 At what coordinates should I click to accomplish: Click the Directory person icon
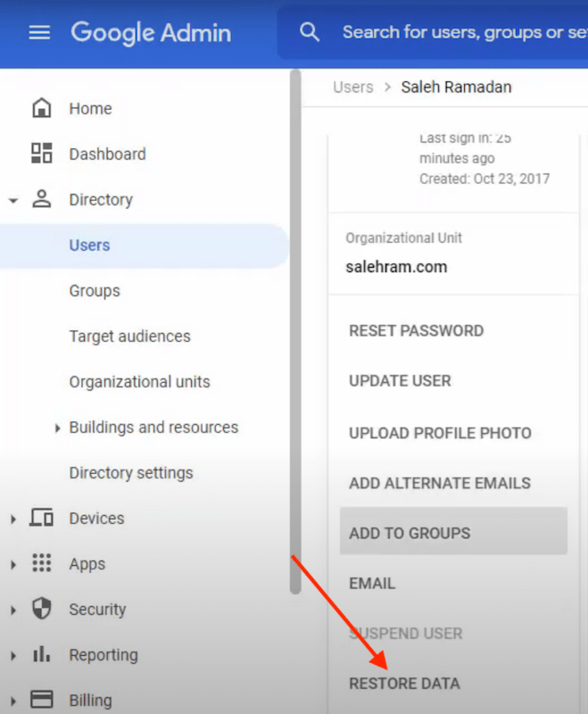(41, 199)
